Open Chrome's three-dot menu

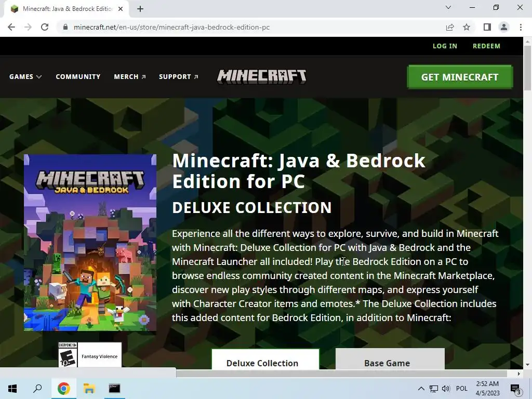pos(521,27)
